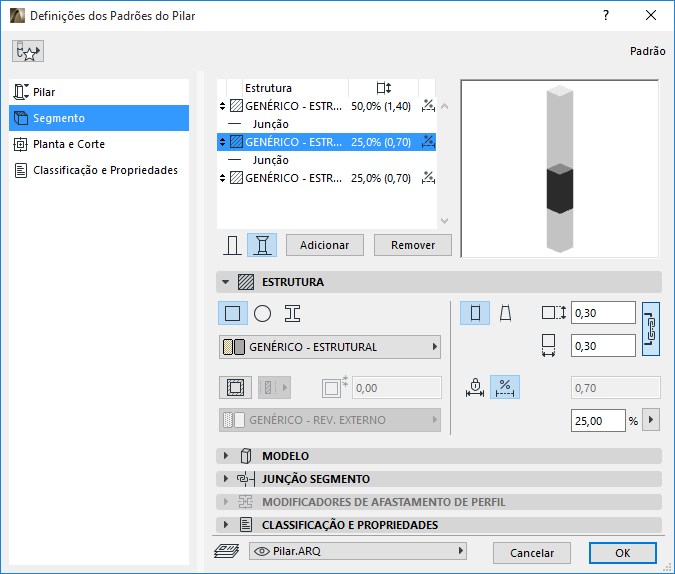
Task: Click the MODELO panel icon
Action: tap(246, 456)
